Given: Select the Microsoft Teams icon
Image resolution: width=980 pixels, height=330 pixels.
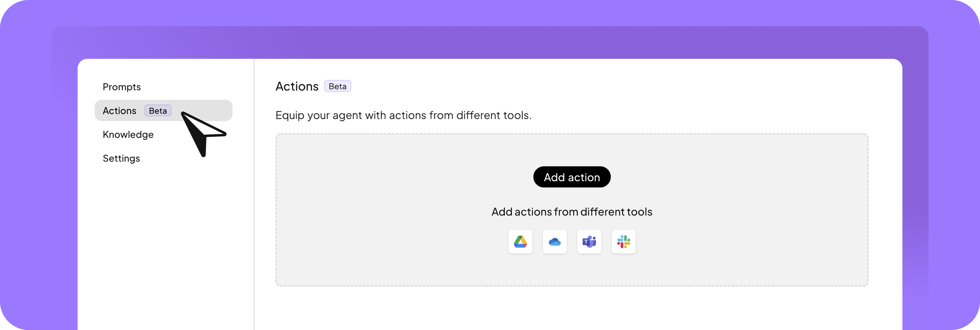Looking at the screenshot, I should [x=589, y=242].
